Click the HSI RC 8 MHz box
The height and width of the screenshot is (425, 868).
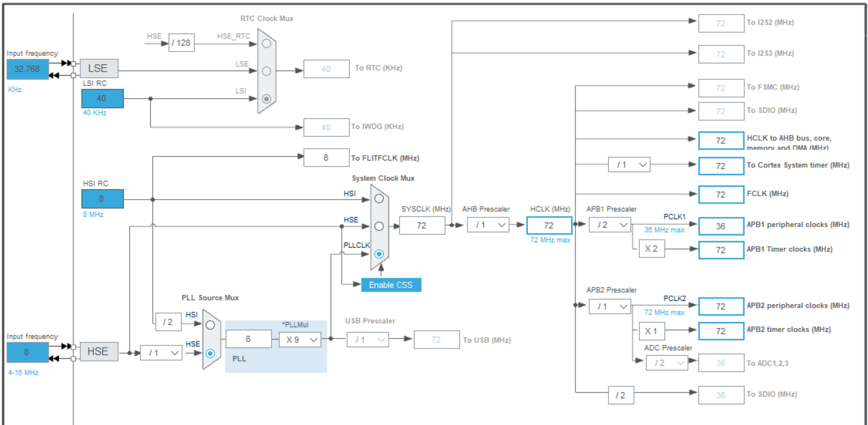[x=101, y=198]
